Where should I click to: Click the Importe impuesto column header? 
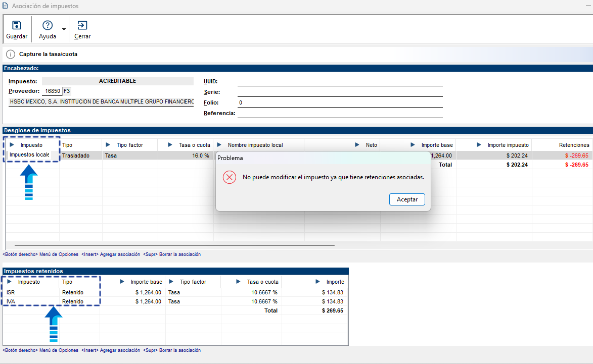tap(508, 145)
